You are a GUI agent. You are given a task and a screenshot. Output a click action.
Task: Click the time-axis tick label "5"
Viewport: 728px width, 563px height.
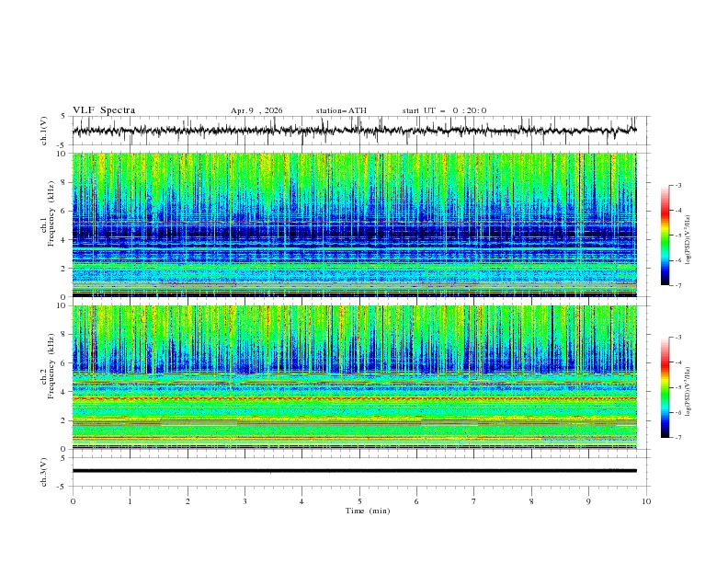click(359, 501)
